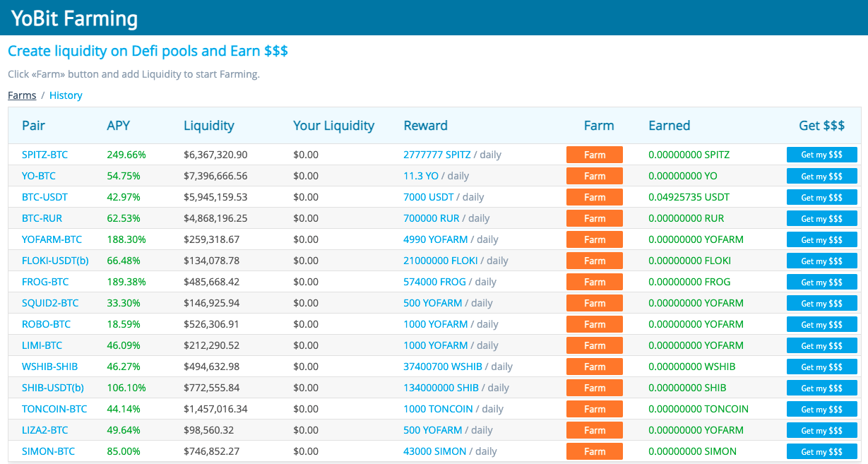Open the BTC-RUR pair link
This screenshot has height=464, width=868.
[x=42, y=218]
